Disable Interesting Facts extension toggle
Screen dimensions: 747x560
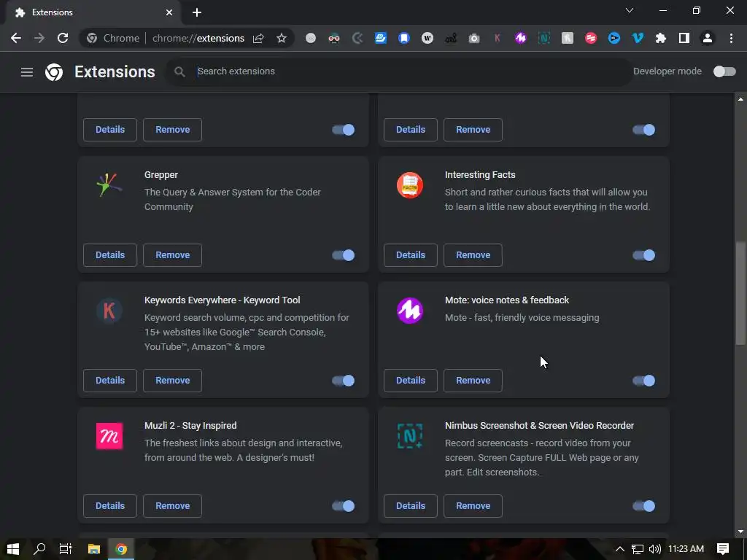click(644, 255)
